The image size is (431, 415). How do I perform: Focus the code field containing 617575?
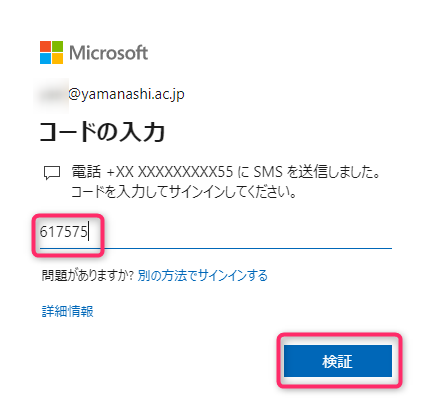(216, 232)
